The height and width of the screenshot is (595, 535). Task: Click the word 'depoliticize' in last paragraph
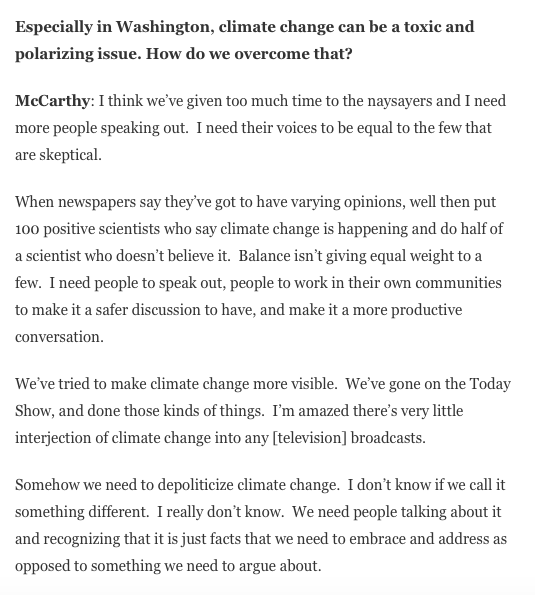(x=195, y=485)
